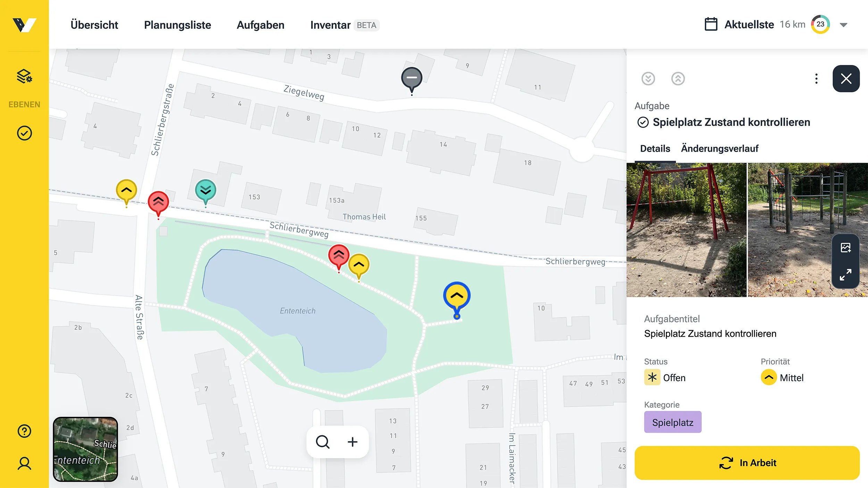Click the map search magnifier icon

[x=323, y=442]
